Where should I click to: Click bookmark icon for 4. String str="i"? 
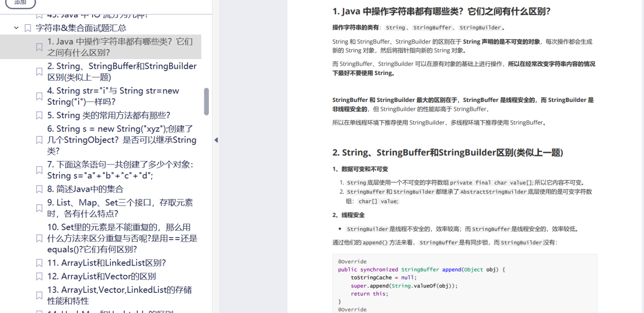tap(39, 96)
